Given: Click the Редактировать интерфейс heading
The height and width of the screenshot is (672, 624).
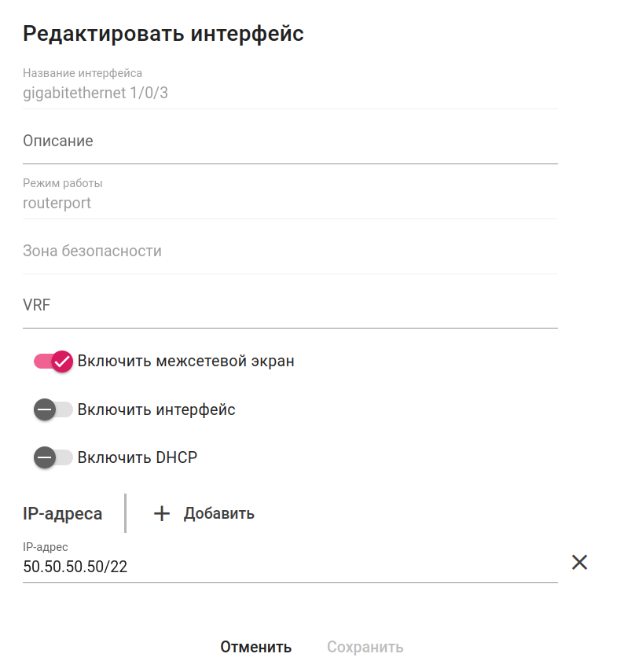Looking at the screenshot, I should (163, 34).
